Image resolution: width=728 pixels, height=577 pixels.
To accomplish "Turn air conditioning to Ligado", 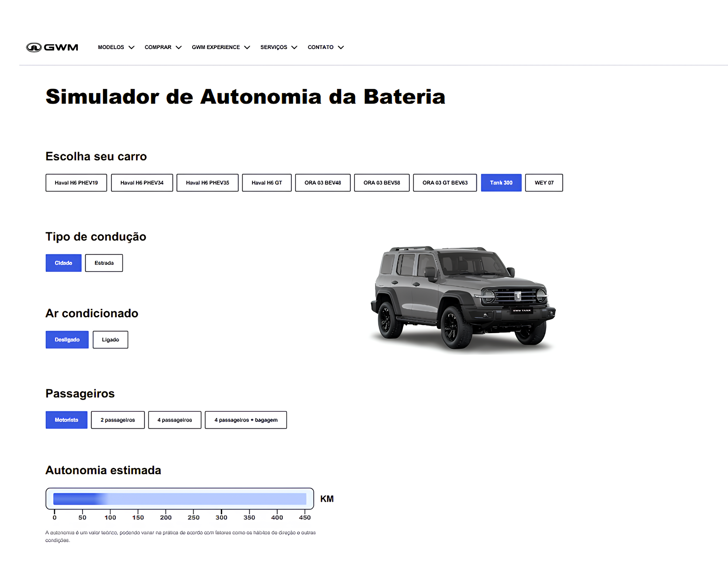I will pyautogui.click(x=110, y=340).
